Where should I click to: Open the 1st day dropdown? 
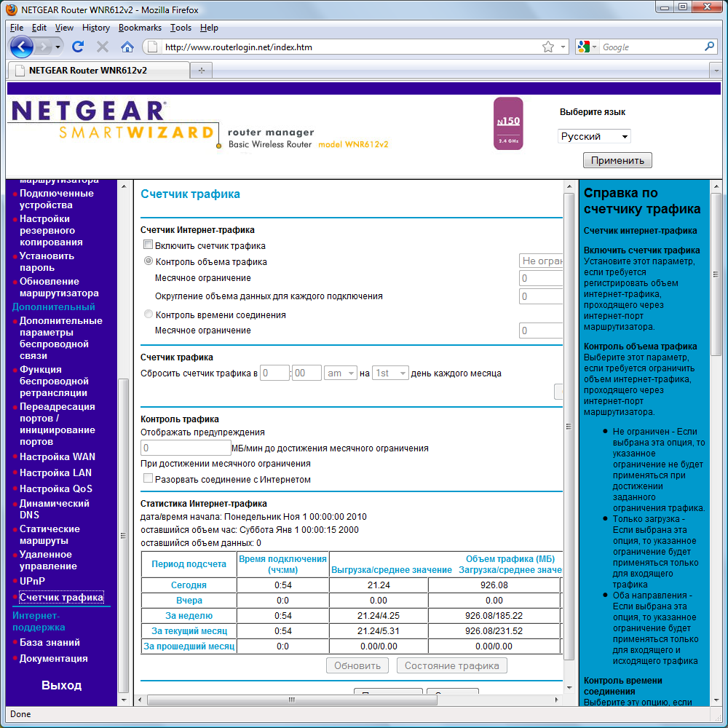pos(390,373)
